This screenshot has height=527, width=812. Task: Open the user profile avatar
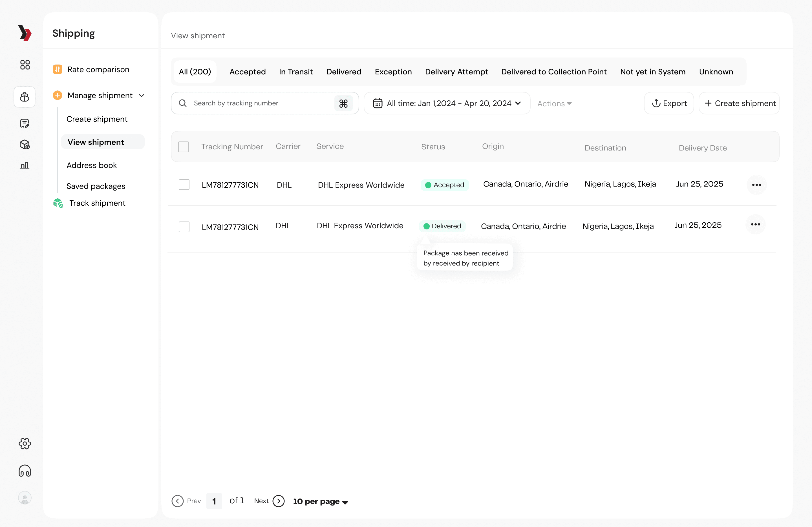pyautogui.click(x=25, y=498)
